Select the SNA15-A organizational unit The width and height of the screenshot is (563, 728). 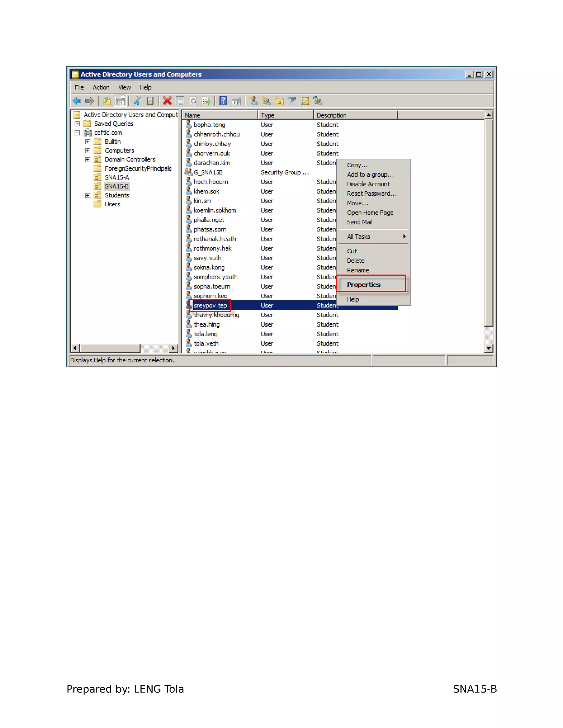pos(117,177)
